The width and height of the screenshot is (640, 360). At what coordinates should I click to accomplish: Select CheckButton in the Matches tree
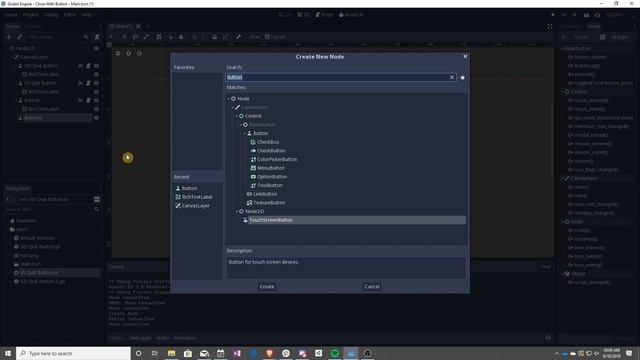(271, 151)
